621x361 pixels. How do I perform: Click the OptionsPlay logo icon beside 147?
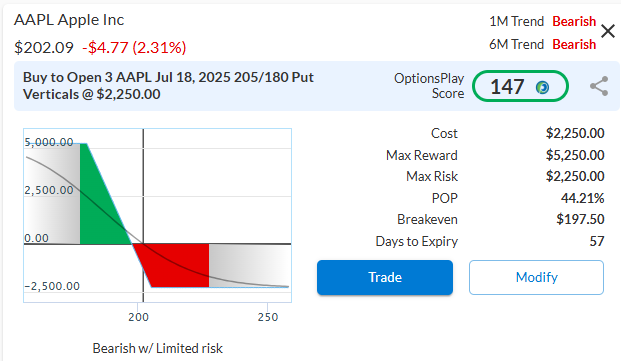pos(542,87)
